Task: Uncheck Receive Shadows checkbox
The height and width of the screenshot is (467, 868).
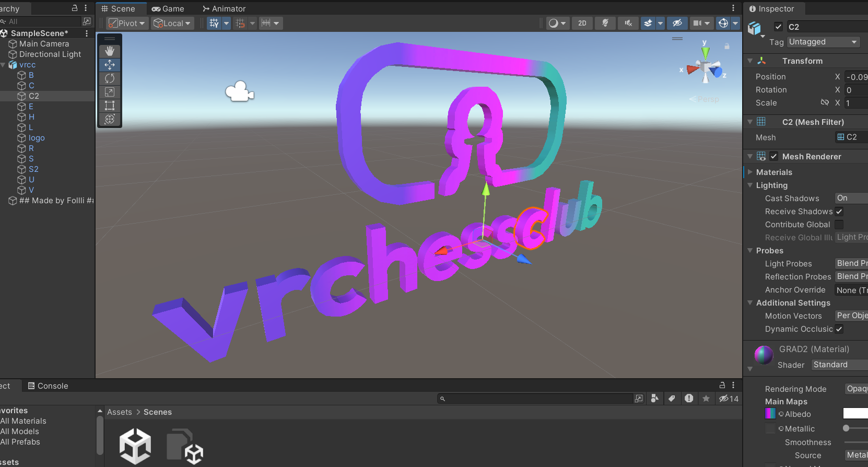Action: click(839, 212)
